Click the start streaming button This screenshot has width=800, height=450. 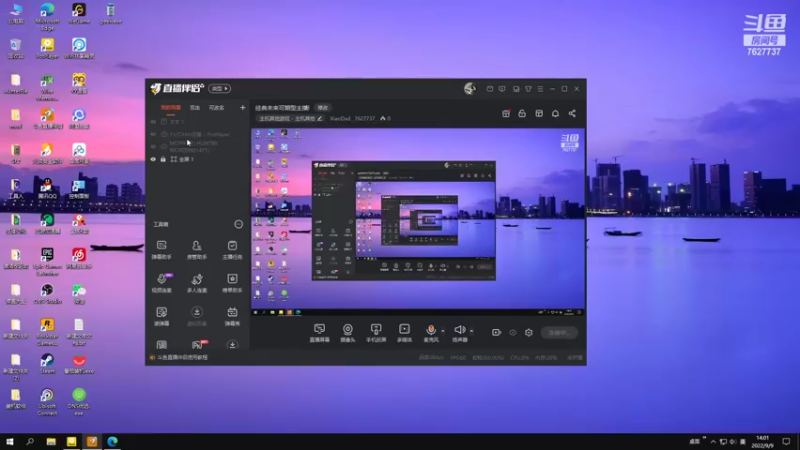tap(559, 333)
